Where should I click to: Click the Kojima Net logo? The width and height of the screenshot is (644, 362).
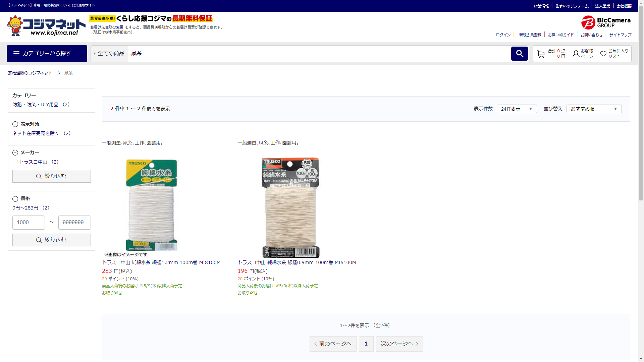(x=46, y=26)
